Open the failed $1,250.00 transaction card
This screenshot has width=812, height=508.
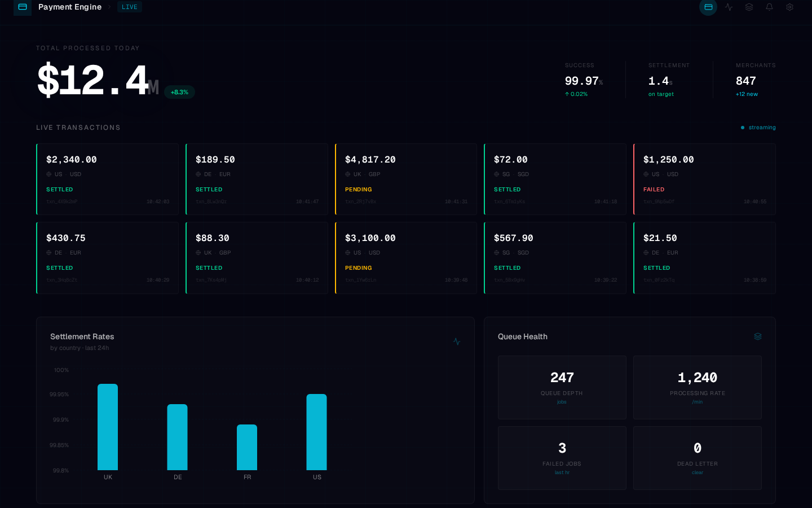704,179
